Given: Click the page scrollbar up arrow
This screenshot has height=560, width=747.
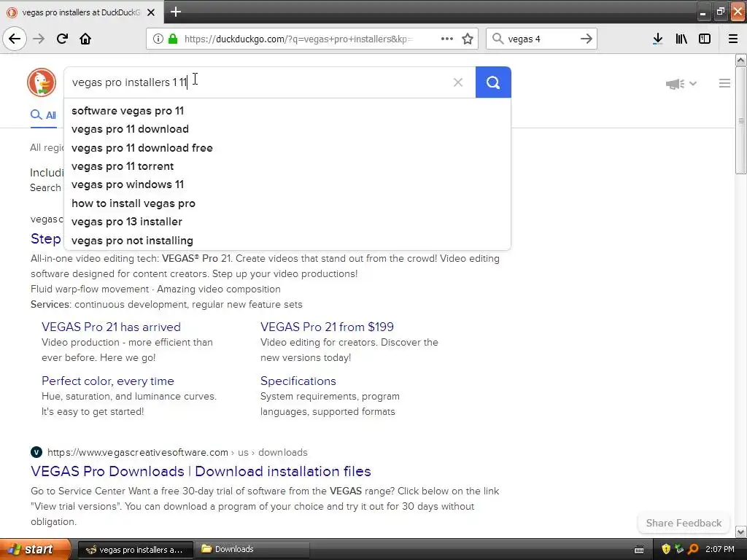Looking at the screenshot, I should 740,60.
